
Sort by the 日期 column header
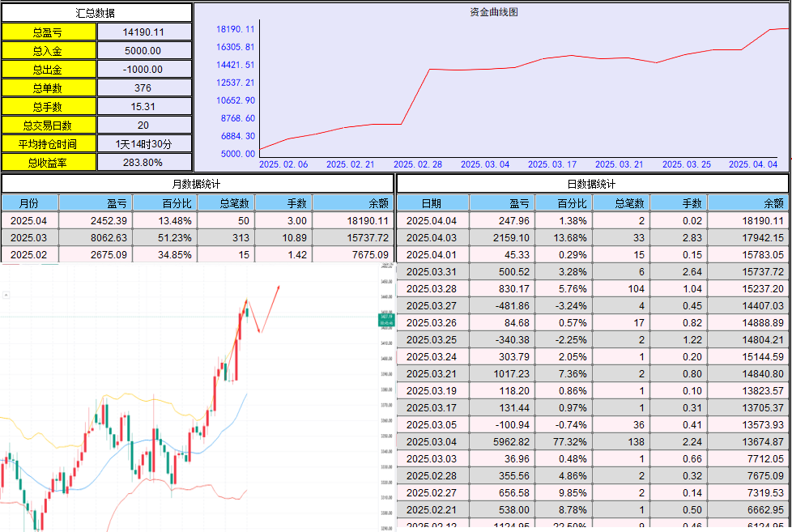(432, 203)
